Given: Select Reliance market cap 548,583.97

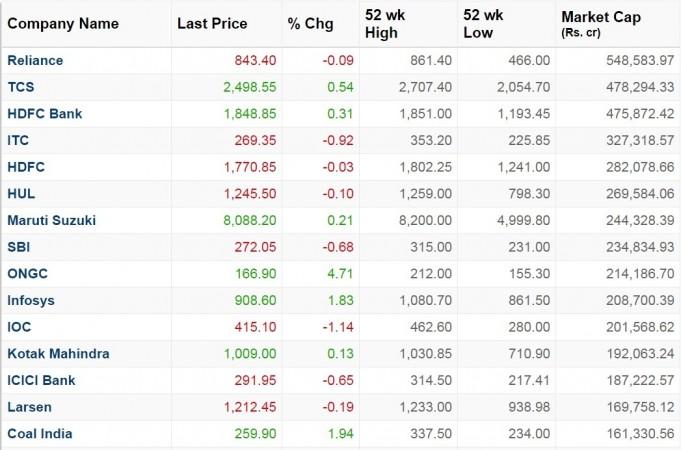Looking at the screenshot, I should pos(640,60).
